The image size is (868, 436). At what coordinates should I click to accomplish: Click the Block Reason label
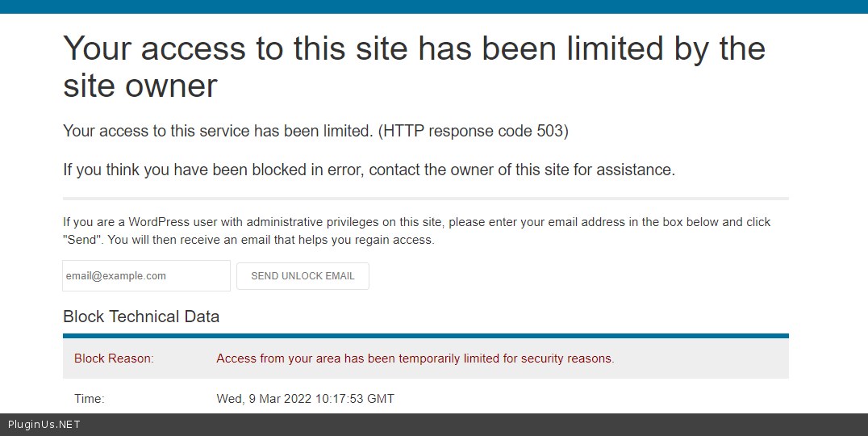point(114,358)
